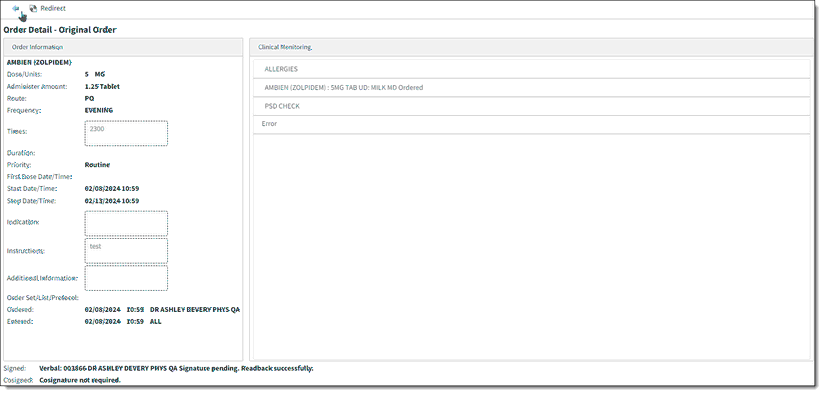Viewport: 823px width, 394px height.
Task: Click the Additional Information field
Action: coord(126,278)
